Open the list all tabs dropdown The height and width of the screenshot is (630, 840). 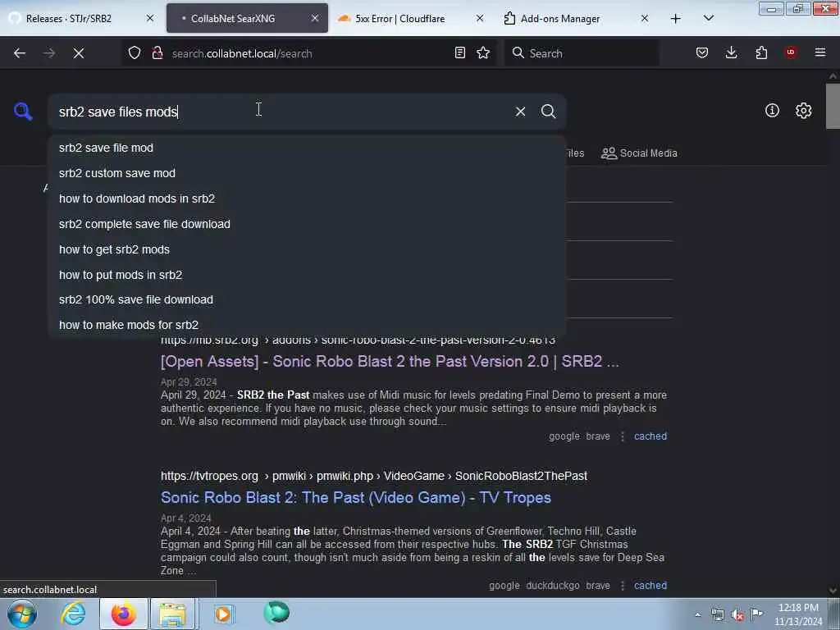pyautogui.click(x=708, y=19)
